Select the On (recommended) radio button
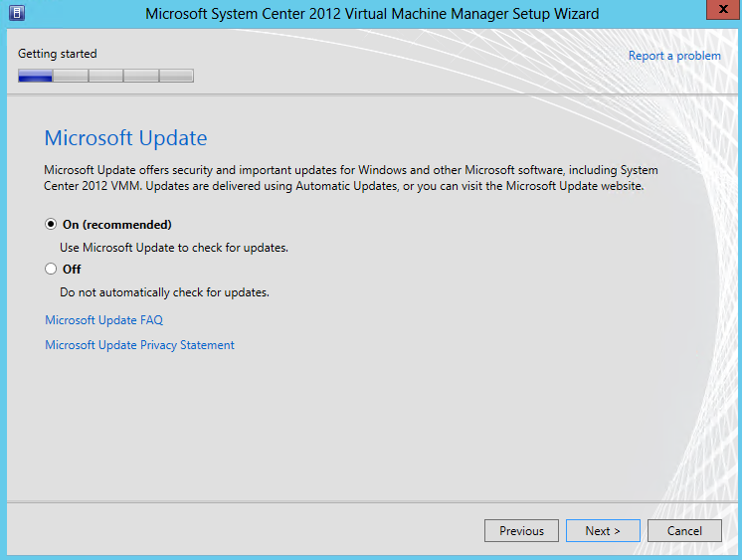The width and height of the screenshot is (742, 560). click(51, 224)
